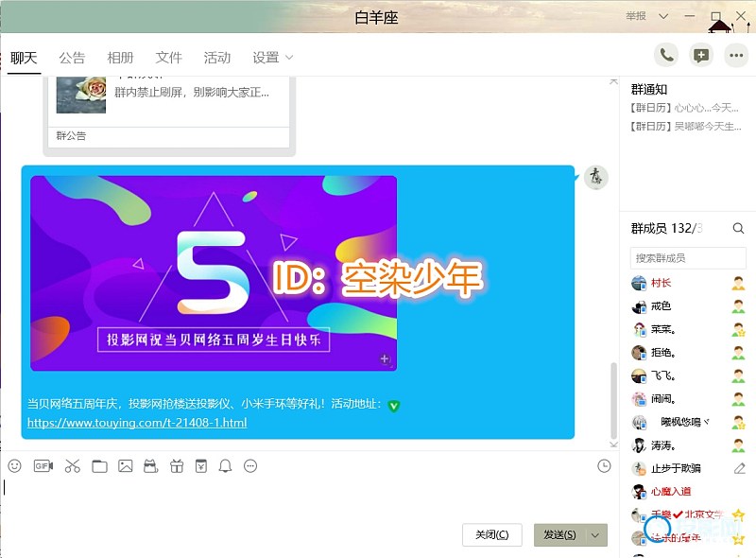The height and width of the screenshot is (558, 756).
Task: Open the 活动 tab
Action: click(x=217, y=58)
